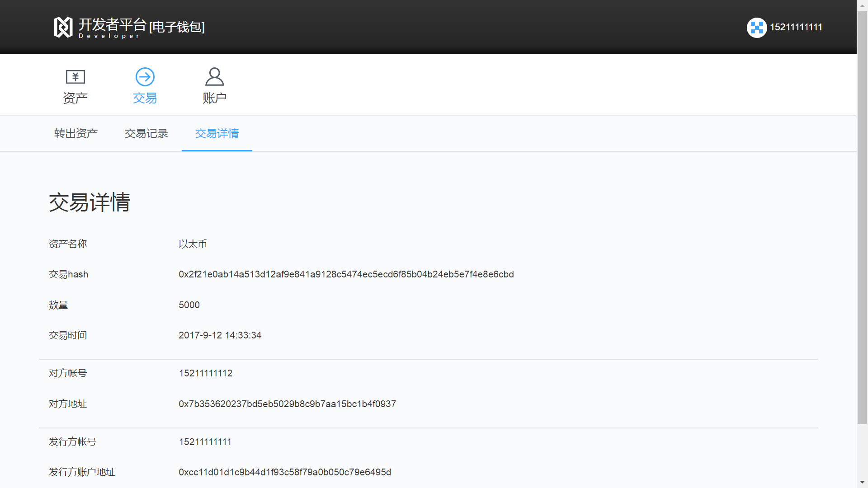Click the issuer account number 15211111111

pos(205,442)
